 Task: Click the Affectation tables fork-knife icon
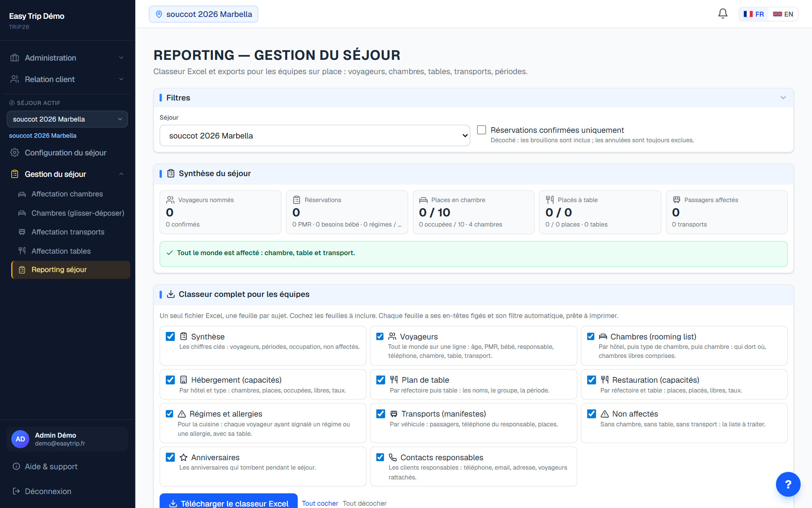tap(22, 251)
